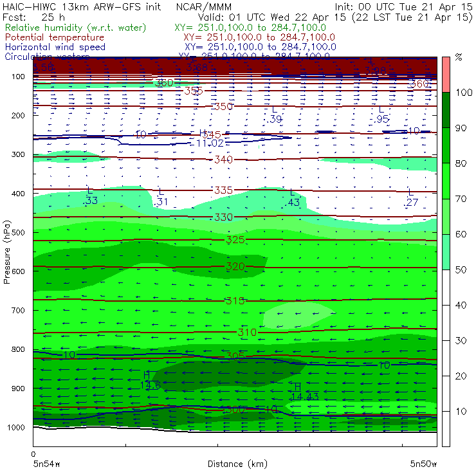Click the 'L .39' wind minimum label
This screenshot has height=476, width=476.
coord(275,114)
